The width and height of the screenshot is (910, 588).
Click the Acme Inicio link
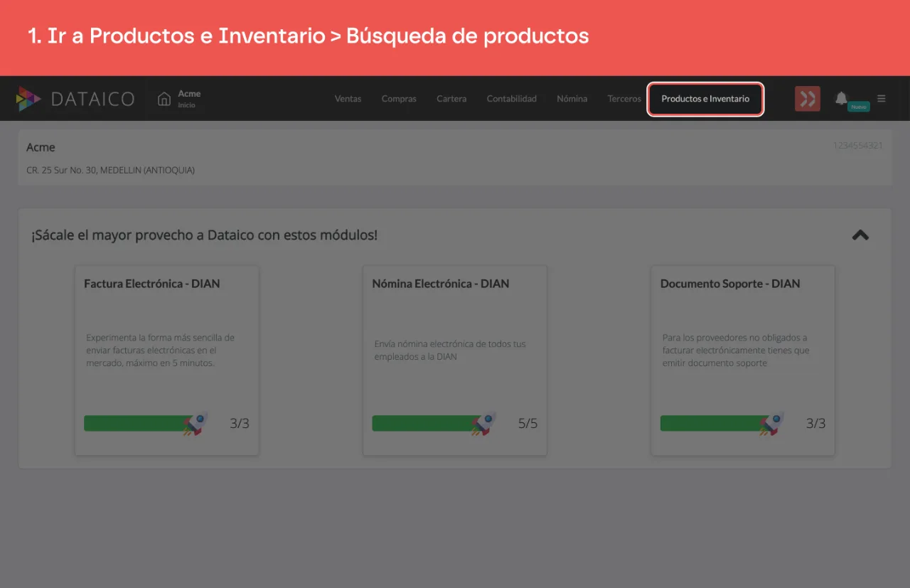[x=189, y=99]
